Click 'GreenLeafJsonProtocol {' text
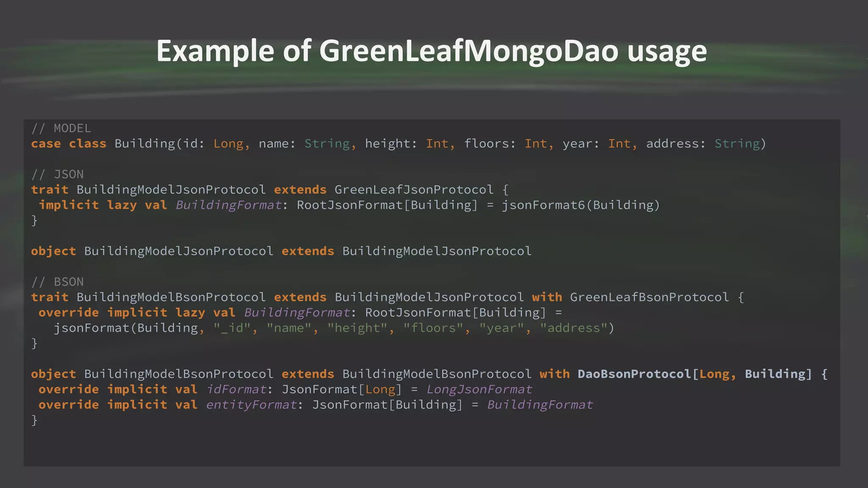Screen dimensions: 868x488 tap(422, 190)
